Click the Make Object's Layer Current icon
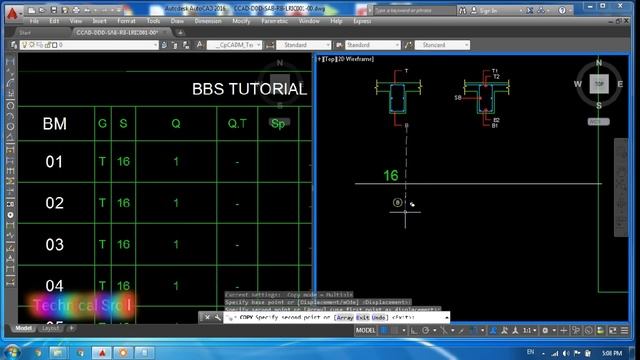Image resolution: width=640 pixels, height=360 pixels. point(164,45)
